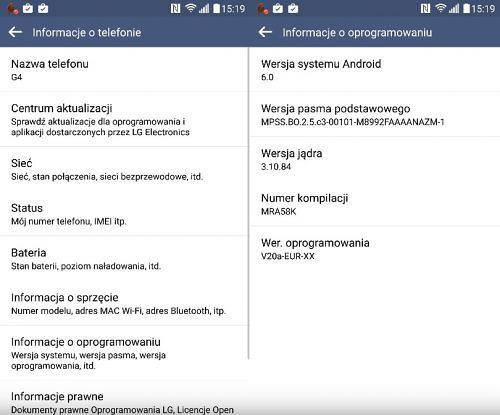This screenshot has height=415, width=500.
Task: Tap Wersja jądra 3.10.84 entry
Action: pos(375,159)
